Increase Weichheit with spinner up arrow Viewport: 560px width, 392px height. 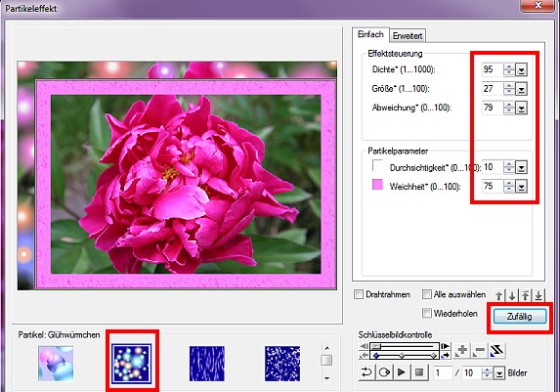point(509,184)
